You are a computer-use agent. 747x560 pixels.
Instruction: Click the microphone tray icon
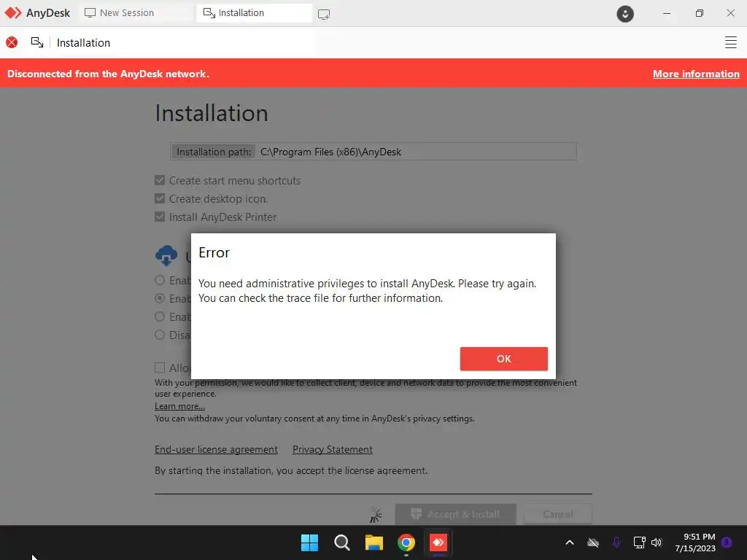tap(616, 542)
